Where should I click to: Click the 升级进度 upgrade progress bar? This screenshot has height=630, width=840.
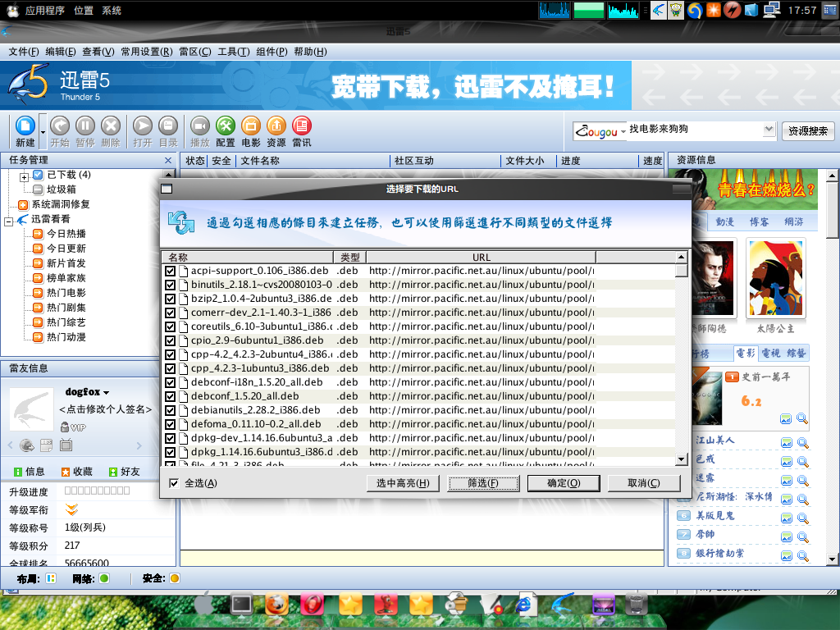tap(97, 491)
